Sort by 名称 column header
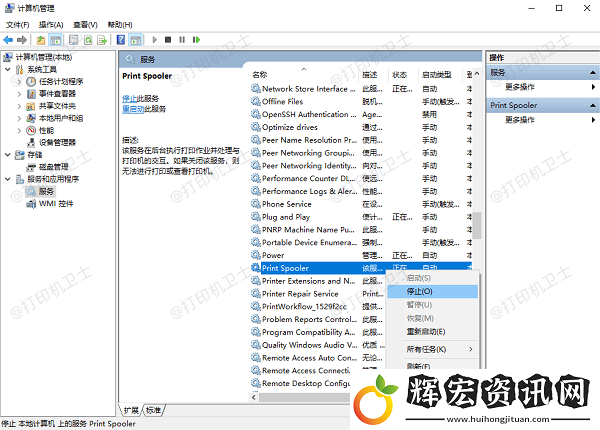The image size is (600, 430). click(x=304, y=75)
